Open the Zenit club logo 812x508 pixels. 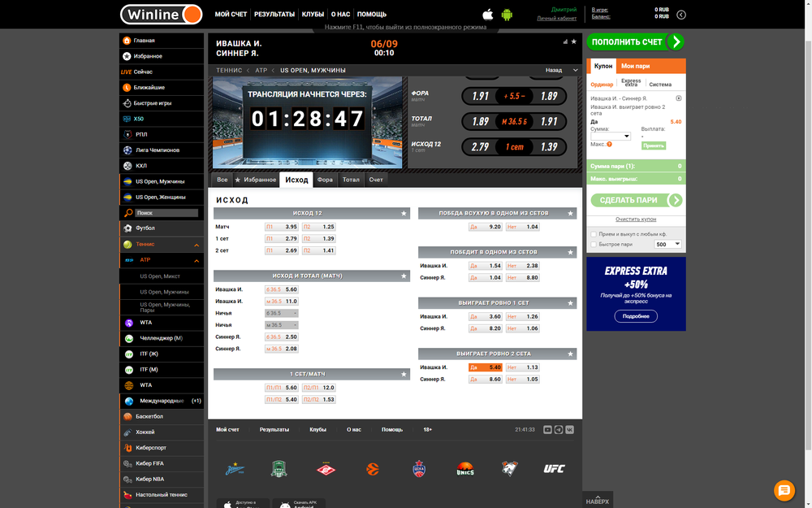pos(235,469)
